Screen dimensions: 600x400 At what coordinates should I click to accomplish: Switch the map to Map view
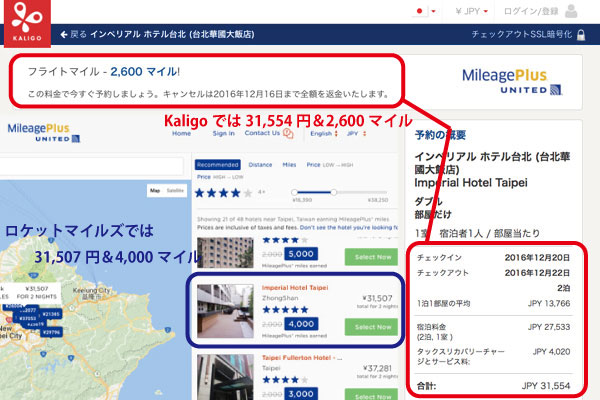click(155, 190)
